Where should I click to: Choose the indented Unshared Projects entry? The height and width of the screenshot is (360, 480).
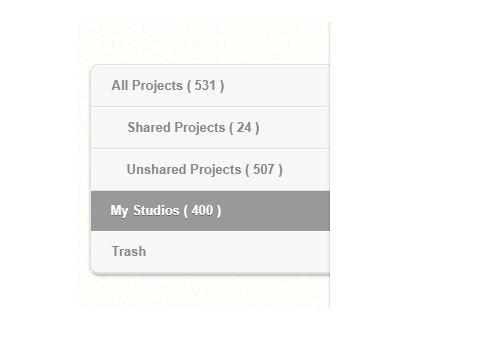[x=210, y=170]
